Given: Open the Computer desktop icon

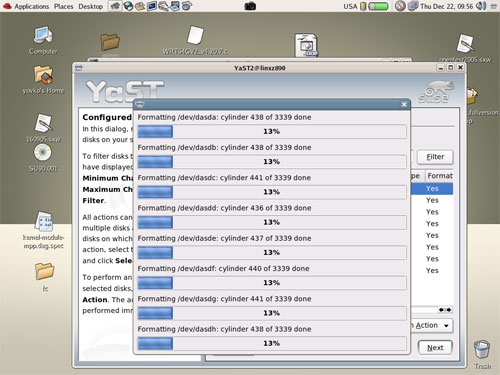Looking at the screenshot, I should pyautogui.click(x=43, y=35).
